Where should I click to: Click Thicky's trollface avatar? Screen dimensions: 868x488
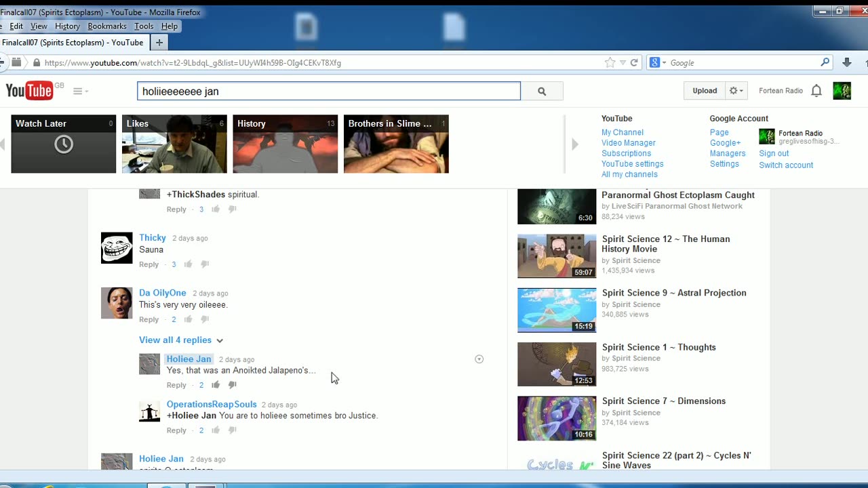pyautogui.click(x=117, y=248)
